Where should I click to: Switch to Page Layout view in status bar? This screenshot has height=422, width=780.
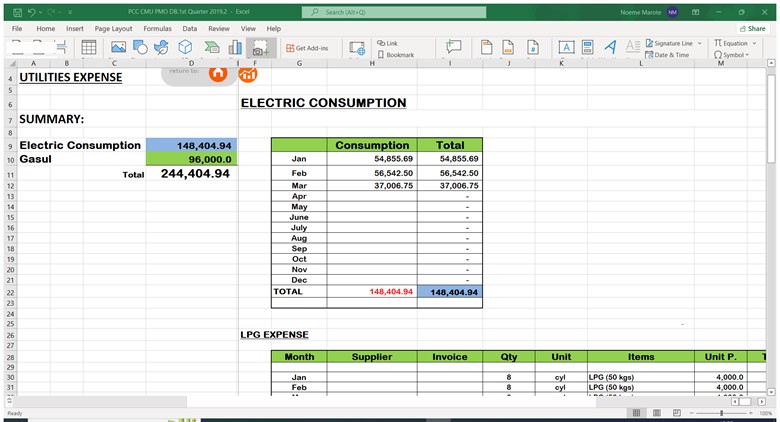[657, 413]
